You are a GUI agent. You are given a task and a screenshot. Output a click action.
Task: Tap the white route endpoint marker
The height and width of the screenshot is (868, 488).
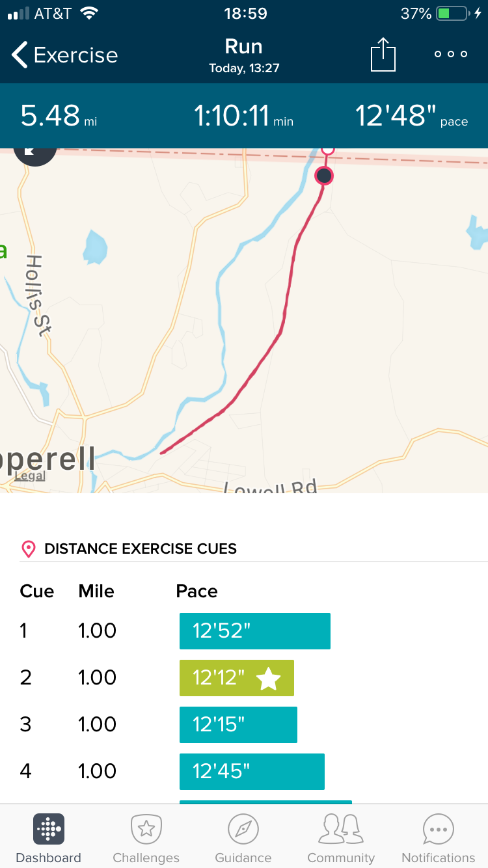pos(328,150)
